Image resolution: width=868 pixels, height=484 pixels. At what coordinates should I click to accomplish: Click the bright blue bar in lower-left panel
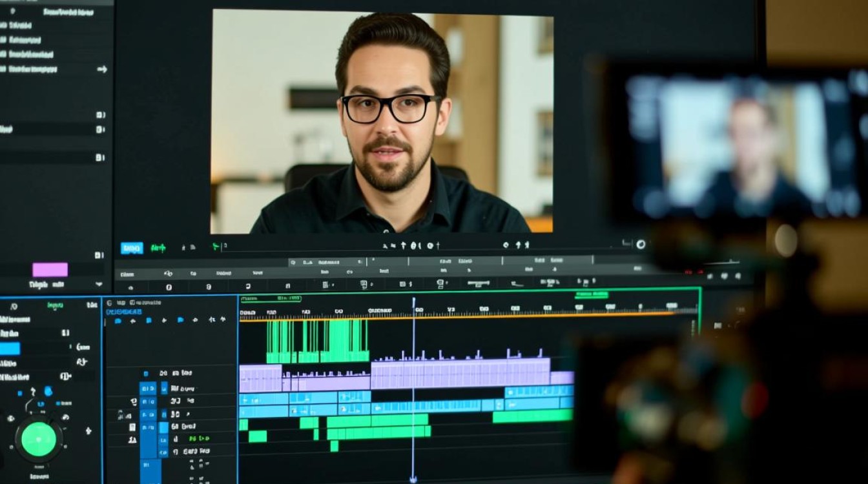tap(10, 348)
